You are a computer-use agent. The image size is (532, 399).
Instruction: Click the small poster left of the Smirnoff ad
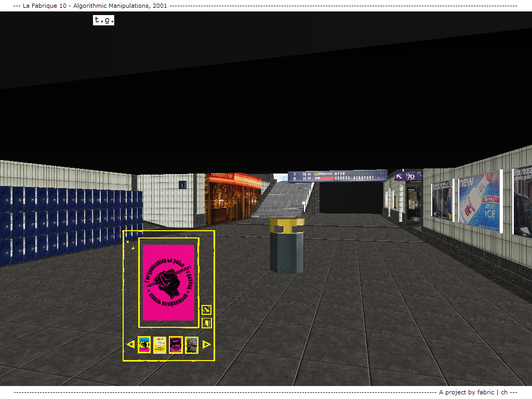click(442, 200)
